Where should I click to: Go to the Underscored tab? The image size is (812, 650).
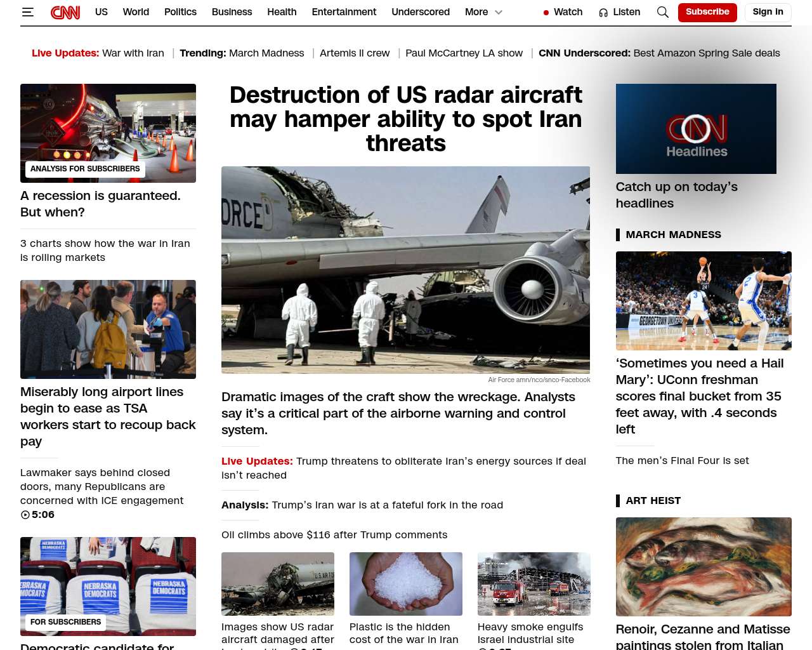[x=421, y=12]
